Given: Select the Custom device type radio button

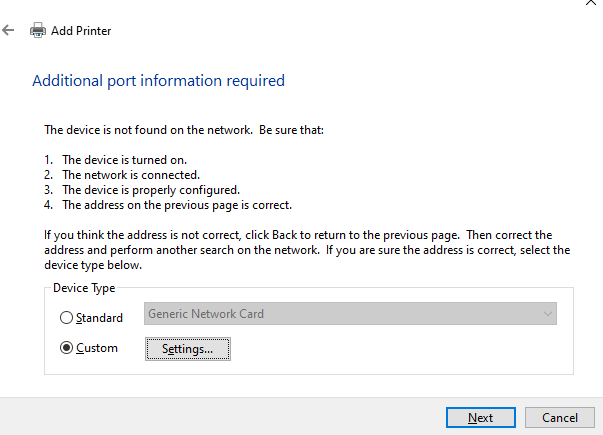Looking at the screenshot, I should coord(67,348).
